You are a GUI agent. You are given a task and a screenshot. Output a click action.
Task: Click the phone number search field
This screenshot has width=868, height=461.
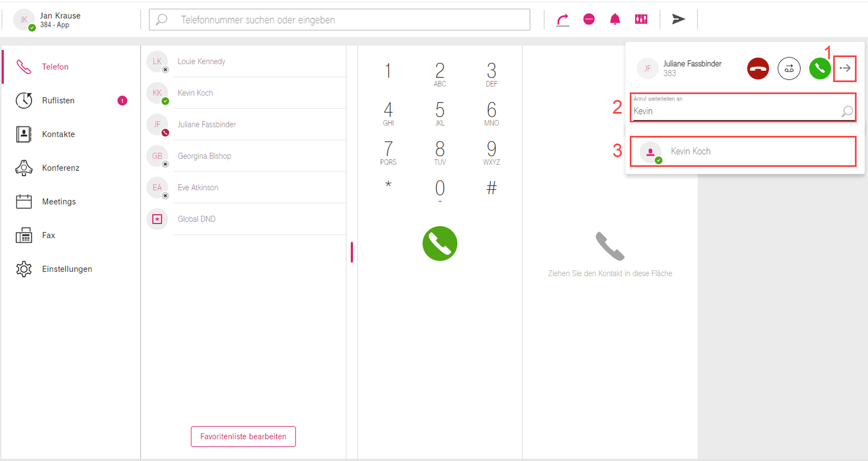(x=339, y=20)
